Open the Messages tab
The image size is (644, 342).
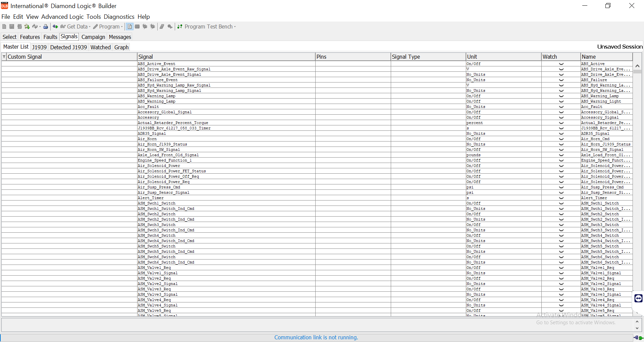click(x=120, y=37)
